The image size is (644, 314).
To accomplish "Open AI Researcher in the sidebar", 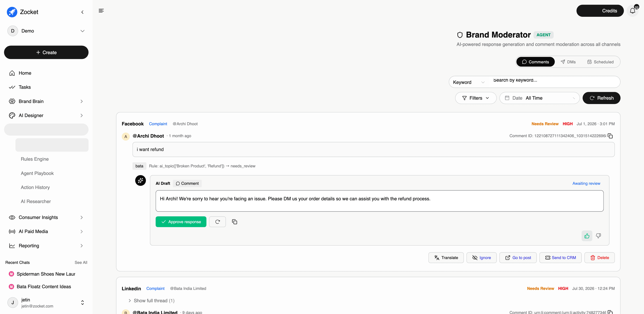I will tap(36, 201).
